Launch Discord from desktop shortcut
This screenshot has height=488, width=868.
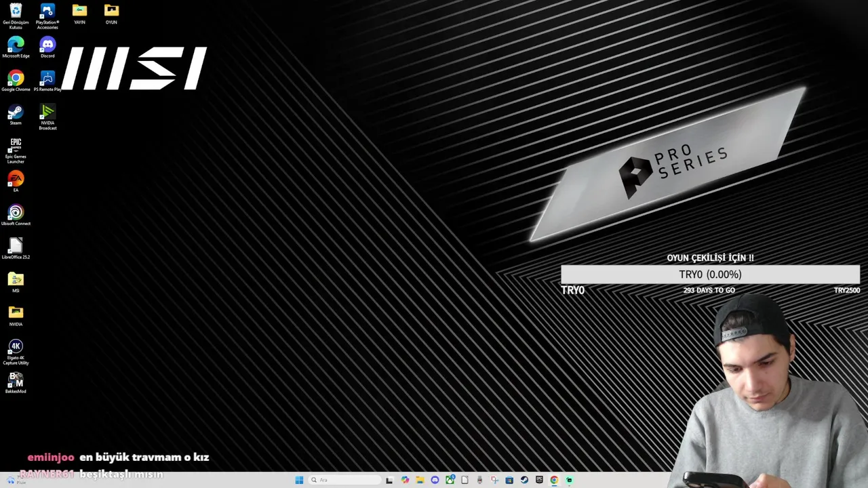47,47
